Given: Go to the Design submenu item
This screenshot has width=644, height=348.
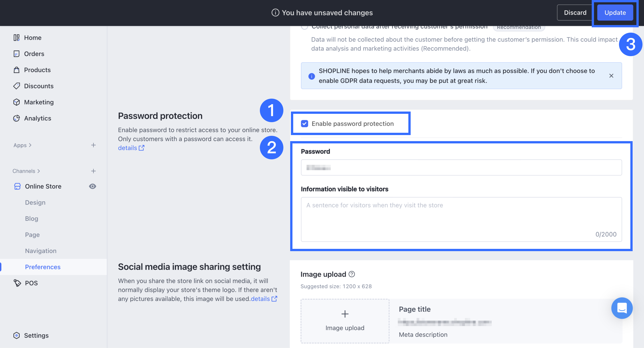Looking at the screenshot, I should click(35, 203).
